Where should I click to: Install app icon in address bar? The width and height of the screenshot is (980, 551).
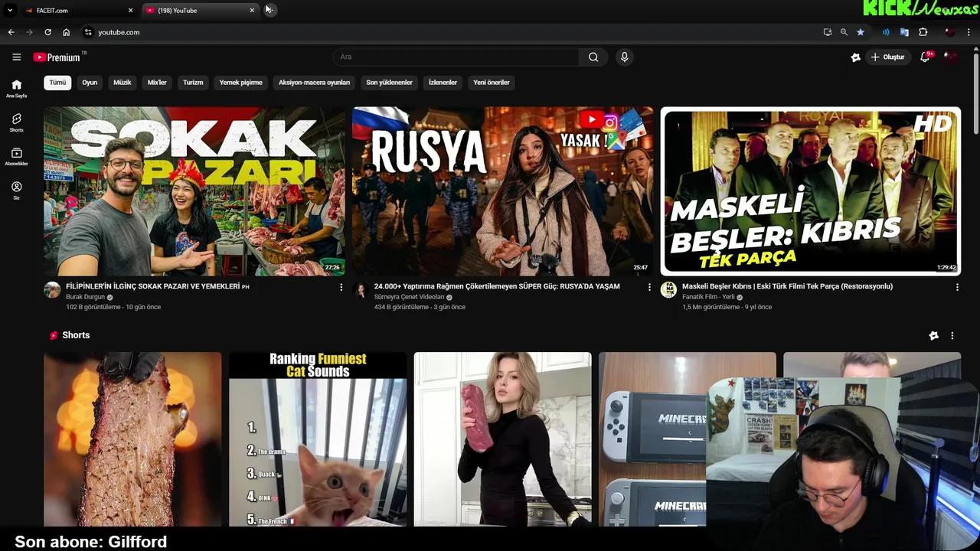tap(828, 32)
